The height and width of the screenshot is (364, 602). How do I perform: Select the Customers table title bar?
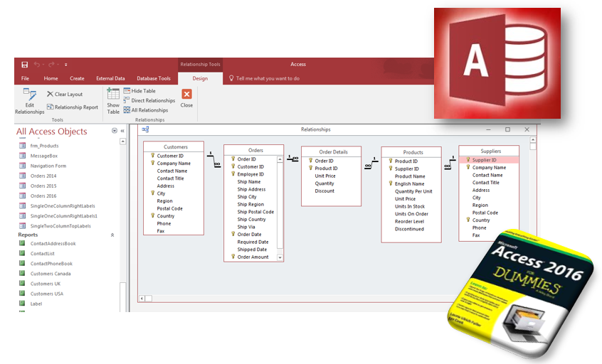click(x=174, y=147)
